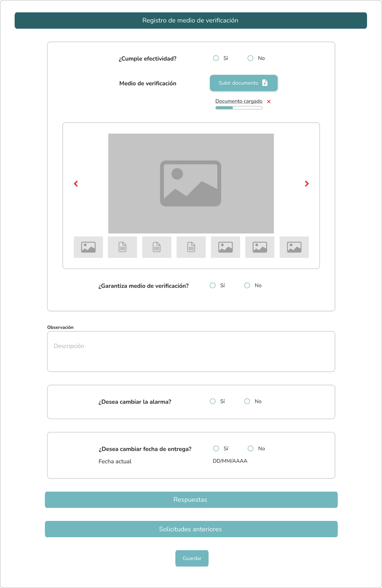
Task: Select the last image thumbnail in carousel
Action: (294, 247)
